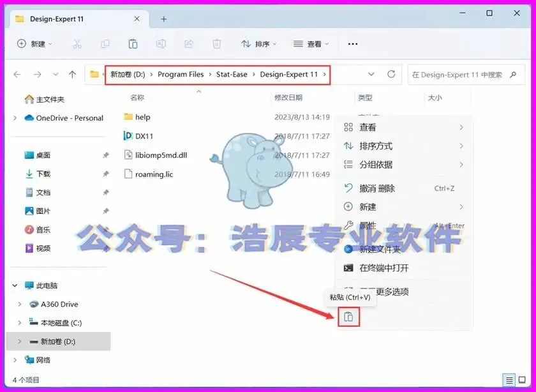Image resolution: width=536 pixels, height=392 pixels.
Task: Open 桌面 in navigation pane
Action: tap(38, 155)
